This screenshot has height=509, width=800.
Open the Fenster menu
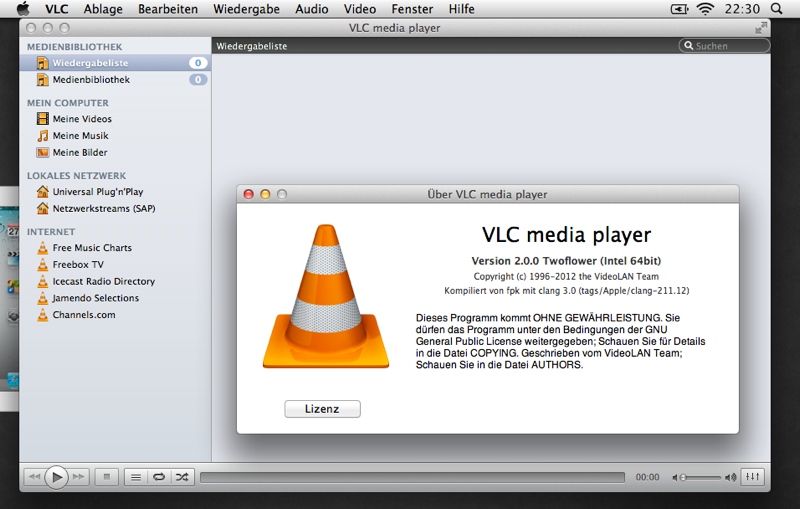tap(412, 9)
